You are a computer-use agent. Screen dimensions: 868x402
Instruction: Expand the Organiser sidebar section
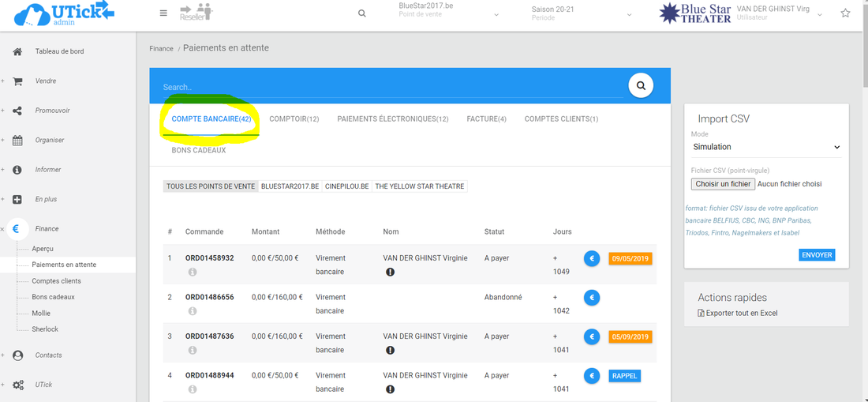click(x=49, y=141)
